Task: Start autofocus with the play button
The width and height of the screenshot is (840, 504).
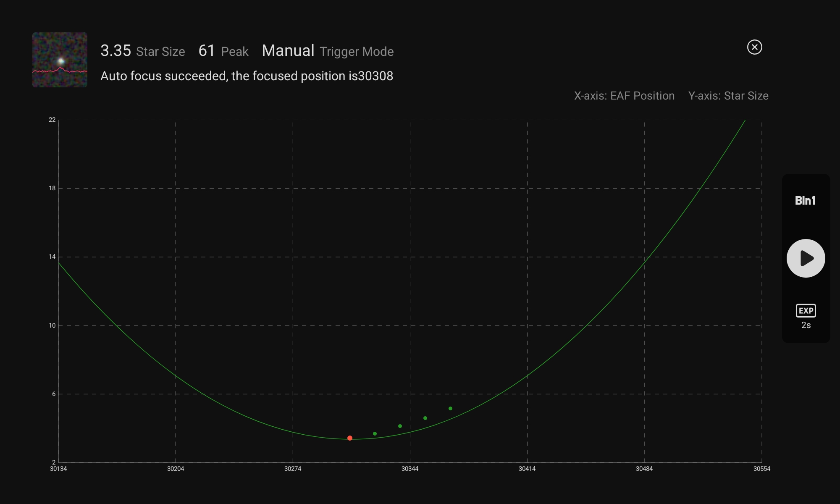Action: point(806,258)
